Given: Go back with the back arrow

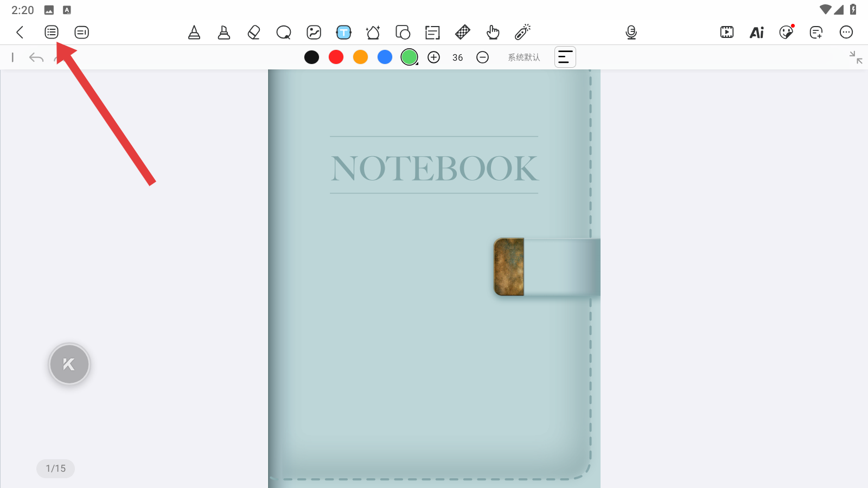Looking at the screenshot, I should [20, 33].
